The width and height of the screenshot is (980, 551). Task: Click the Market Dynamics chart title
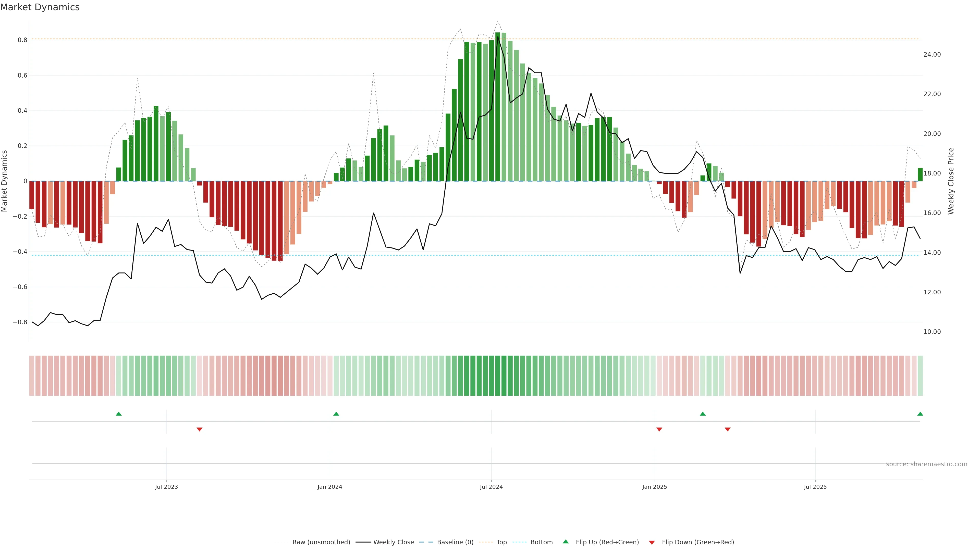pyautogui.click(x=40, y=7)
